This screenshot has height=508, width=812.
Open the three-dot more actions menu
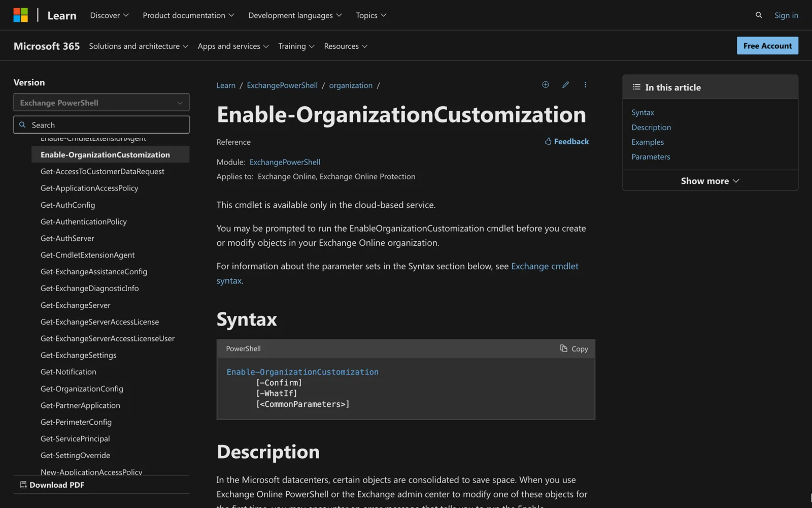585,85
